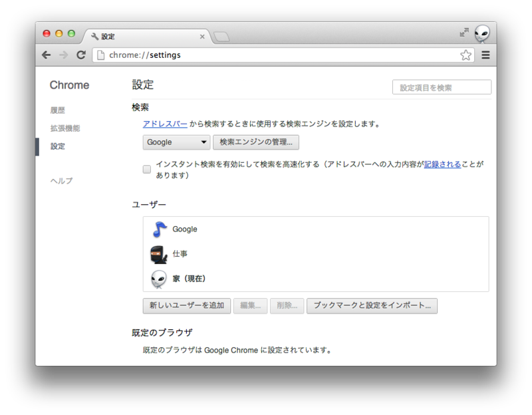
Task: Open a new tab with the blank tab button
Action: [221, 37]
